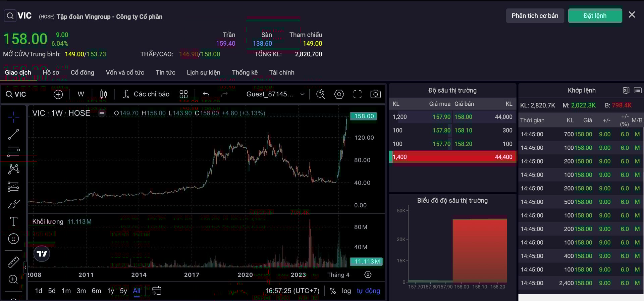Click the red depth chart area

pos(480,250)
